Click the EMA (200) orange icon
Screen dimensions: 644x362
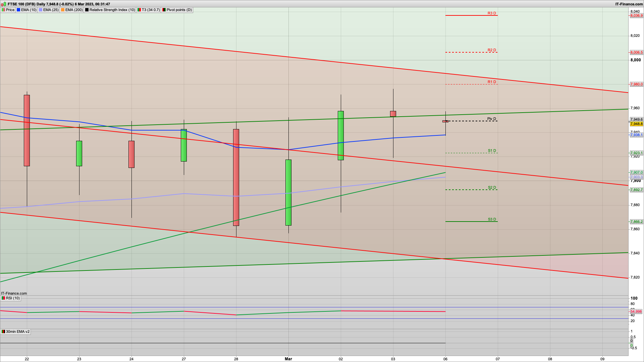[x=63, y=10]
